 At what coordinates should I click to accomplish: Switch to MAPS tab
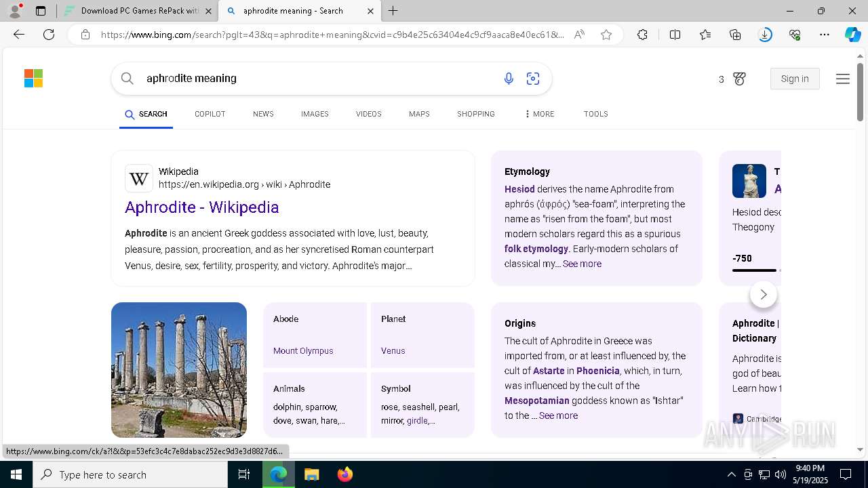pyautogui.click(x=419, y=114)
